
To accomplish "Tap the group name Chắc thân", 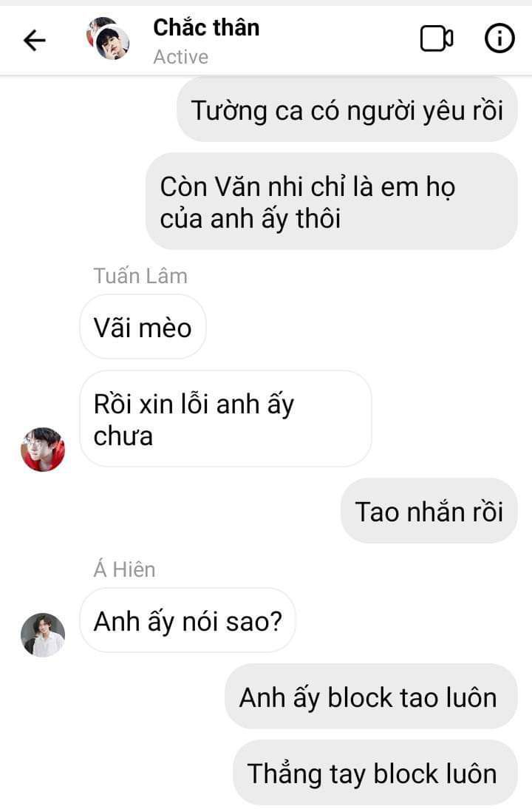I will pyautogui.click(x=206, y=27).
